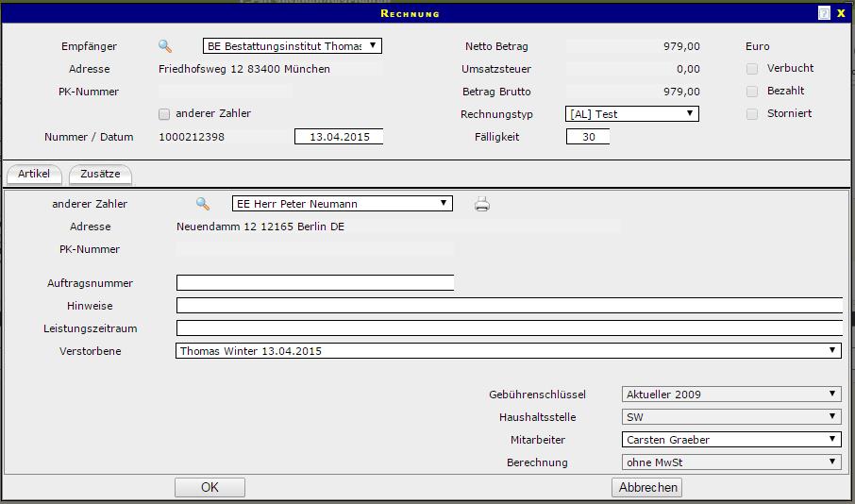Open the Verstorbene dropdown list
Viewport: 855px width, 504px height.
click(508, 351)
